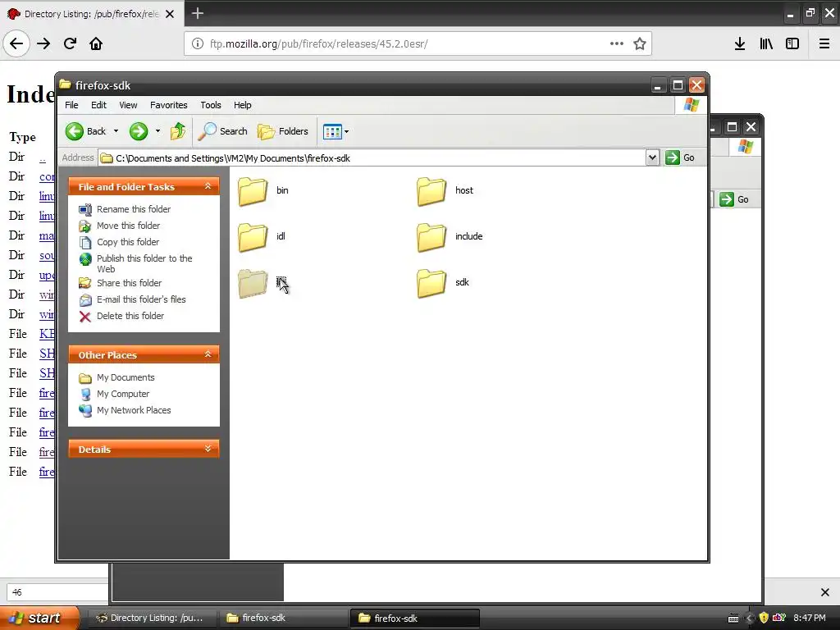Click the Windows Start button

39,618
